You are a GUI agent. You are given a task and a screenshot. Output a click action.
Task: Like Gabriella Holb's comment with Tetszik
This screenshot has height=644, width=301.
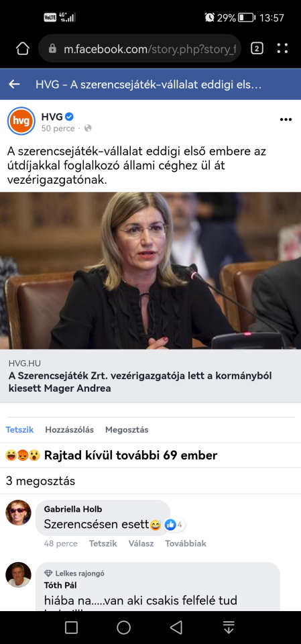coord(103,543)
